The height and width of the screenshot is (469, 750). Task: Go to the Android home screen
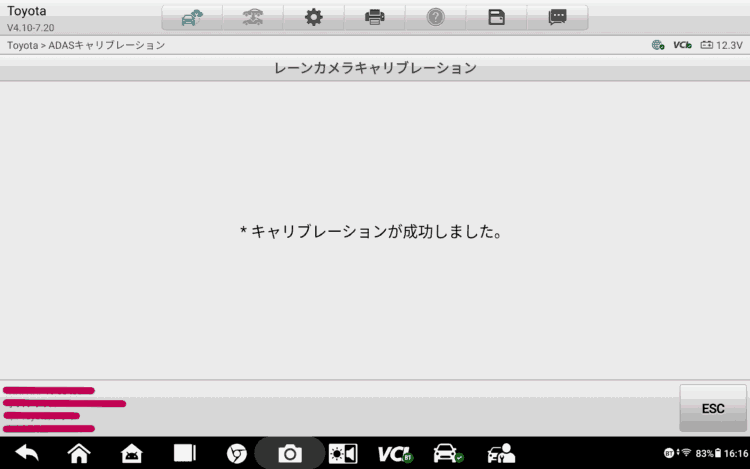[79, 453]
